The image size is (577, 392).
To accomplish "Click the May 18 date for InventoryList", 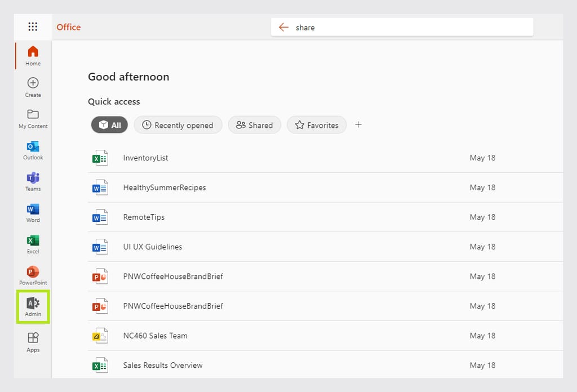I will click(482, 158).
